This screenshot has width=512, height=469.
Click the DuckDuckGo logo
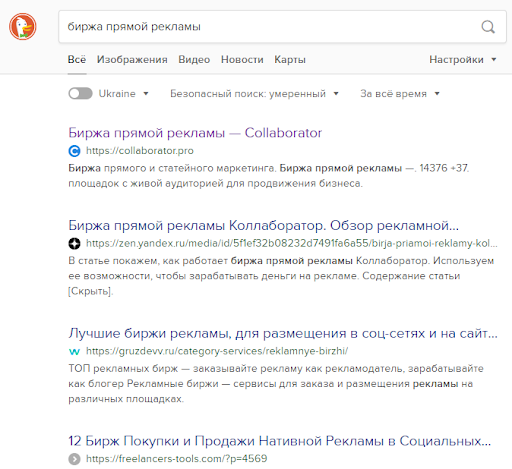click(23, 27)
